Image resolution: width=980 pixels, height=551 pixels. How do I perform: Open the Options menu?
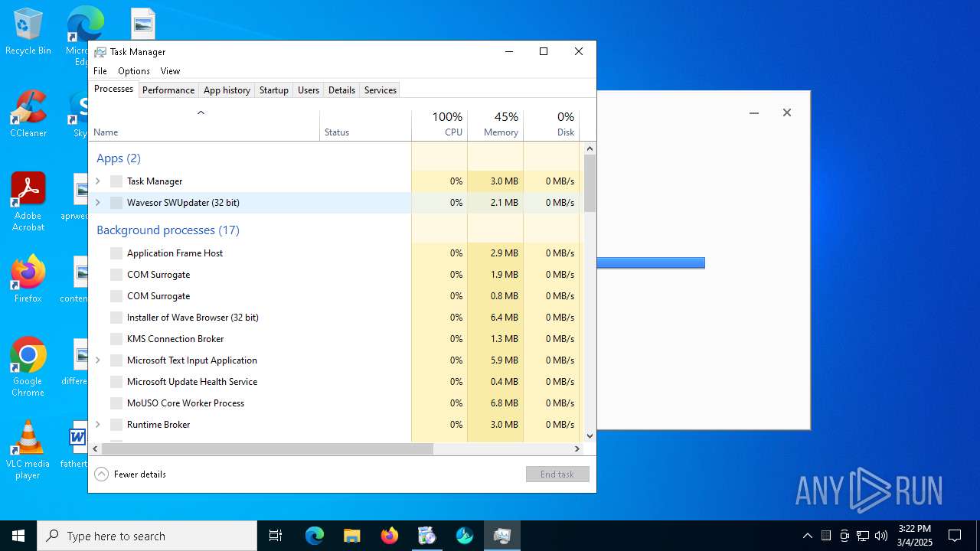click(x=134, y=71)
